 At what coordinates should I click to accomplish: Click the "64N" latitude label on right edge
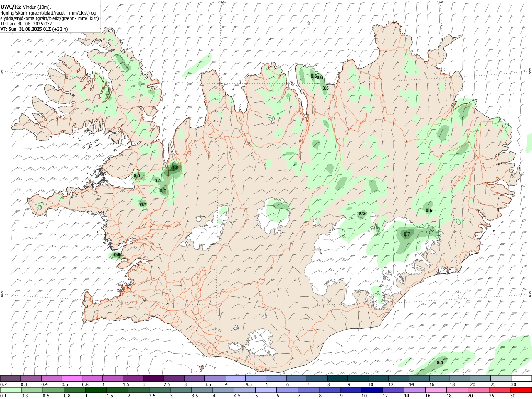(x=530, y=293)
